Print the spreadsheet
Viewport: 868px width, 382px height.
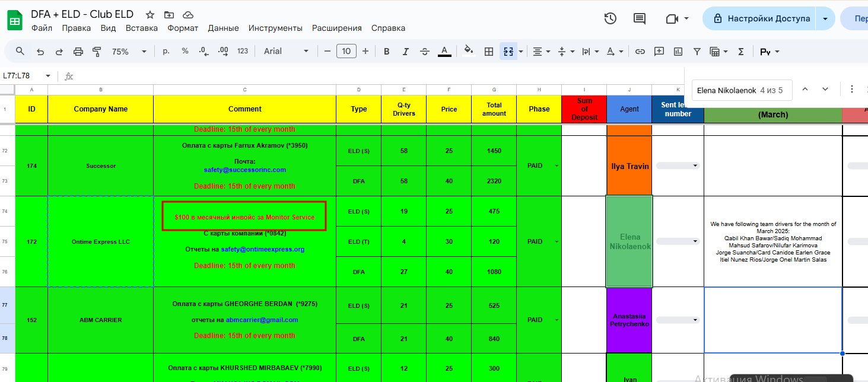[78, 52]
